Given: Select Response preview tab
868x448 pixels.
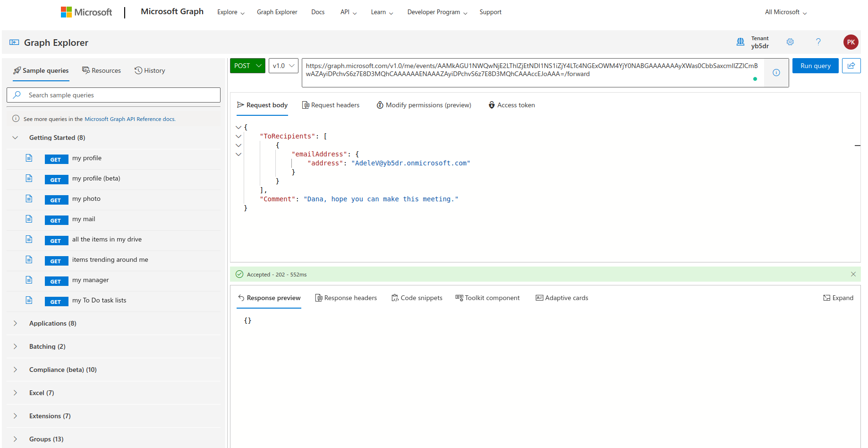Looking at the screenshot, I should click(x=269, y=298).
